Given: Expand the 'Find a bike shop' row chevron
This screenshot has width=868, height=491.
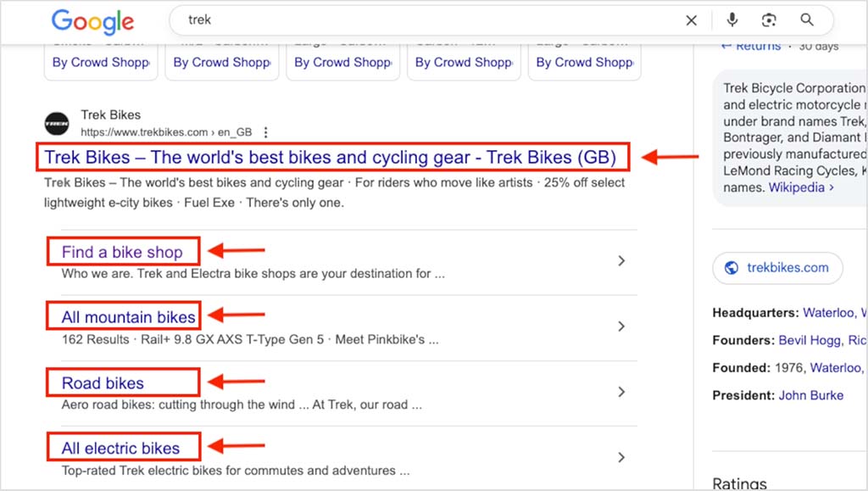Looking at the screenshot, I should 621,260.
